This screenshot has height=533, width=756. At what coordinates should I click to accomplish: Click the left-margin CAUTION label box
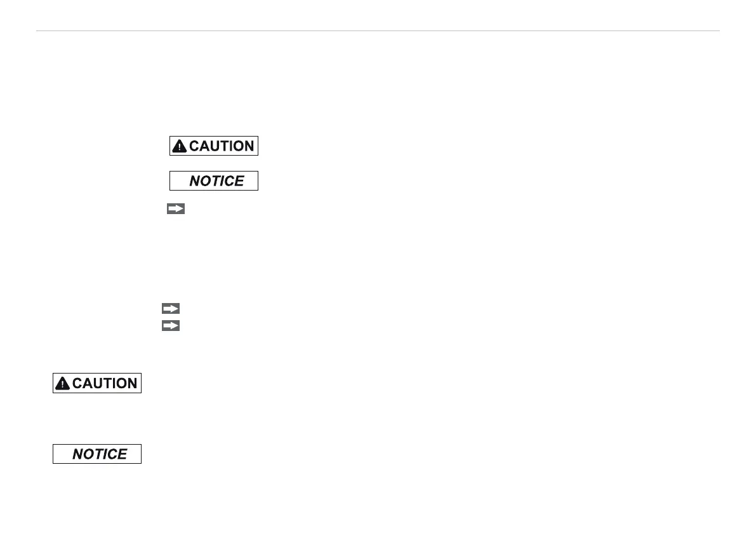click(97, 383)
